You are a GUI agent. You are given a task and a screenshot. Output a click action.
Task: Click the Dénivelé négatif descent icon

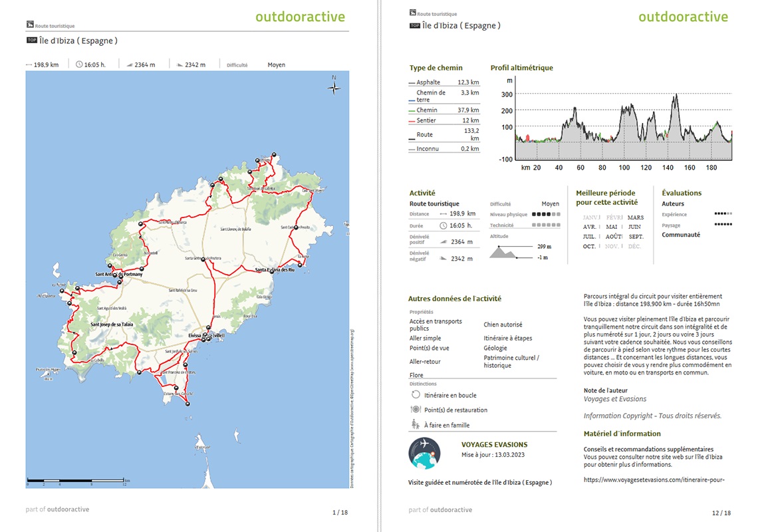pyautogui.click(x=443, y=259)
